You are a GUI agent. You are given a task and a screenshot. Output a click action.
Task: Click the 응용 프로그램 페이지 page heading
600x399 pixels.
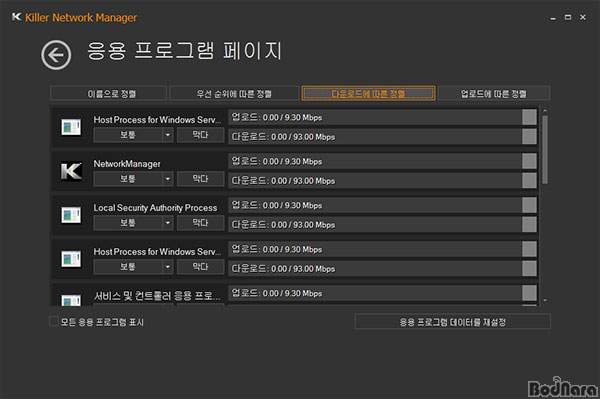coord(184,51)
